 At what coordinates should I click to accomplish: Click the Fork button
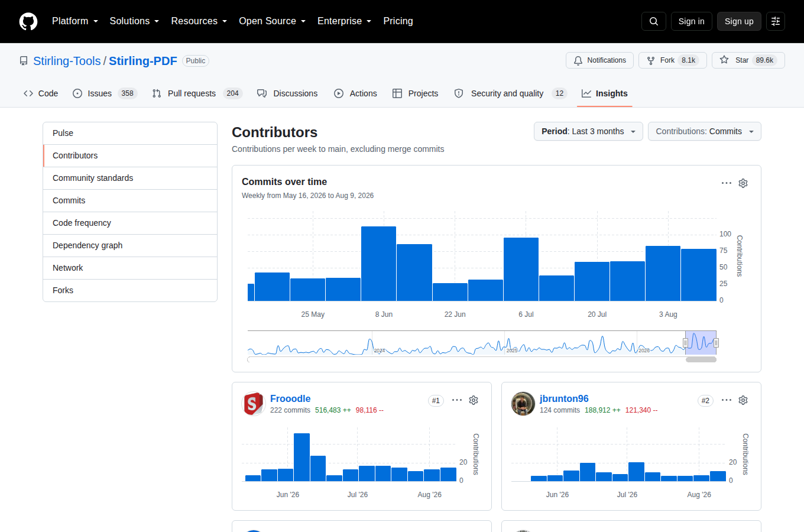click(x=673, y=60)
